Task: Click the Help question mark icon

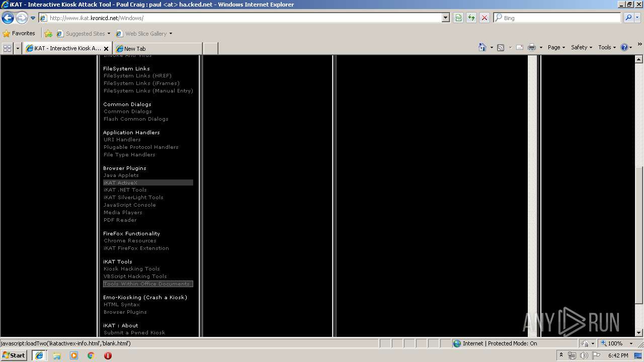Action: 624,47
